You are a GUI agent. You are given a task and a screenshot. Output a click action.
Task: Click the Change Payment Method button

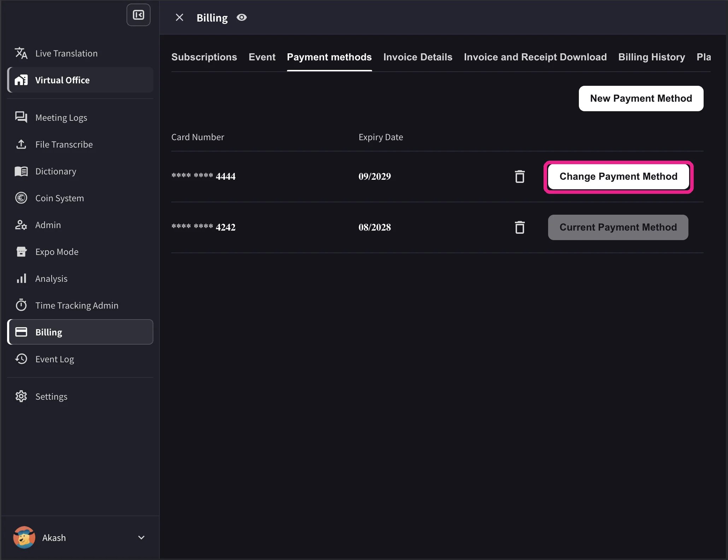(x=618, y=177)
